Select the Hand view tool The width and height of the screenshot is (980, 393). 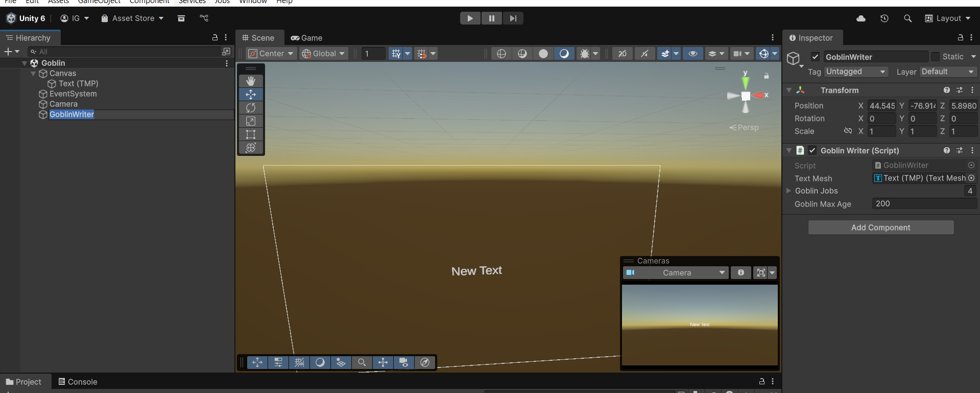pyautogui.click(x=251, y=81)
